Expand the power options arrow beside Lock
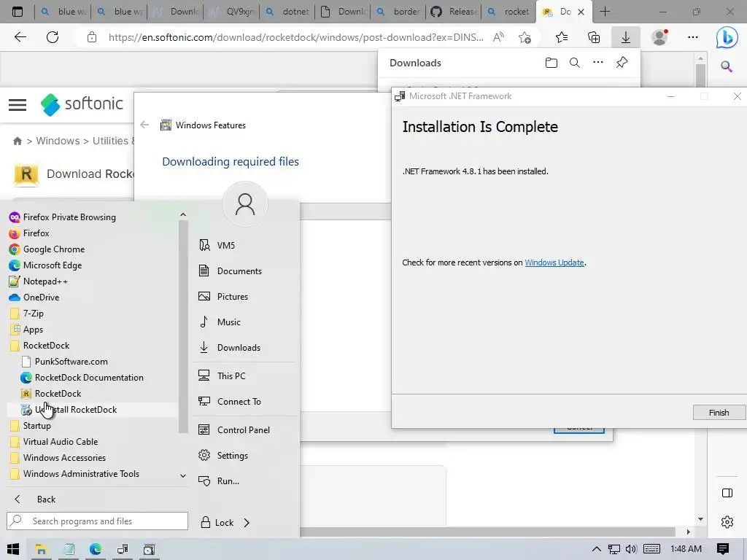 (x=247, y=522)
